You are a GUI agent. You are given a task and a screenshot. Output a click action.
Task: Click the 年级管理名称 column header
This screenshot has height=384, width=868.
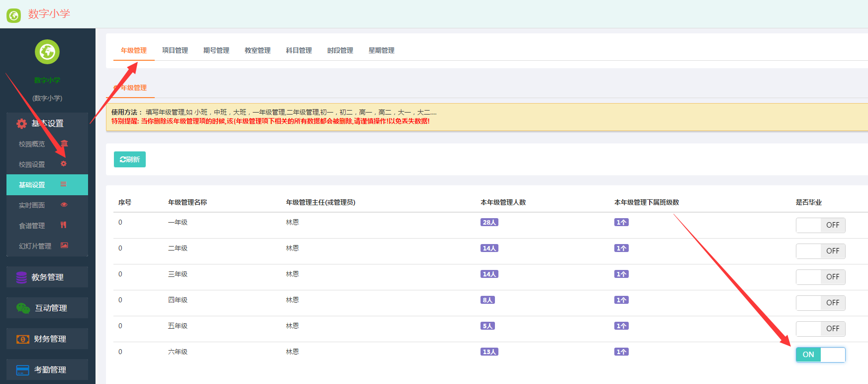click(x=188, y=202)
